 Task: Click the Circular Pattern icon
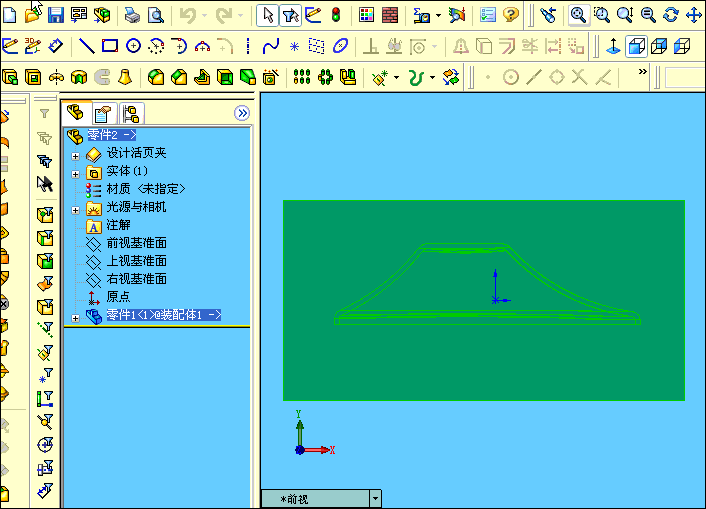[x=325, y=77]
